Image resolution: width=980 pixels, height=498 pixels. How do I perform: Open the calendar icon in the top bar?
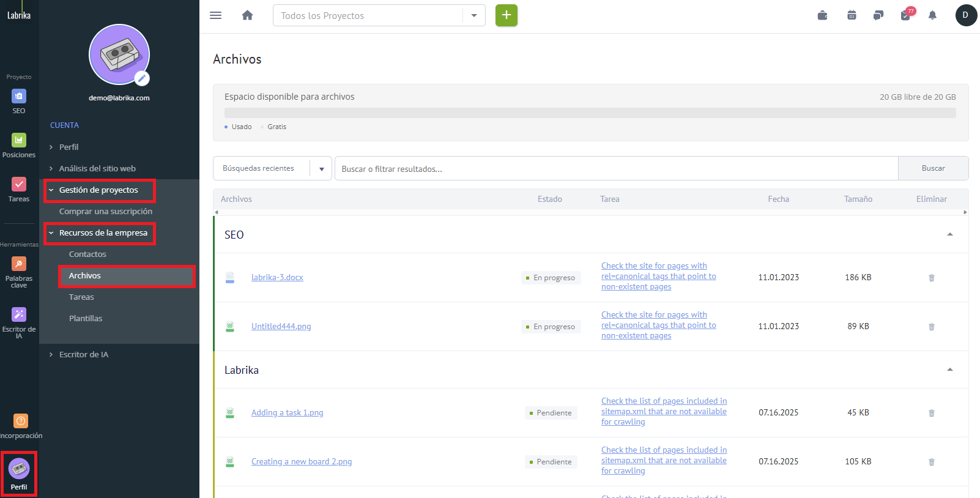pos(852,15)
